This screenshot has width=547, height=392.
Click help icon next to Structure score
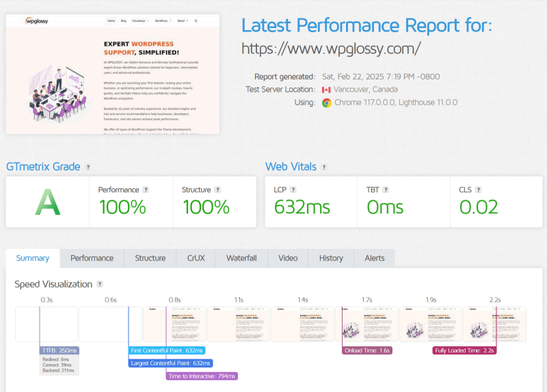tap(217, 190)
